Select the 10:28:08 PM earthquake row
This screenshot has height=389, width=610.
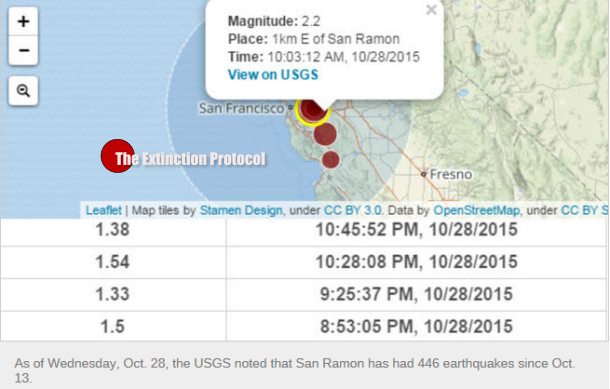(303, 262)
